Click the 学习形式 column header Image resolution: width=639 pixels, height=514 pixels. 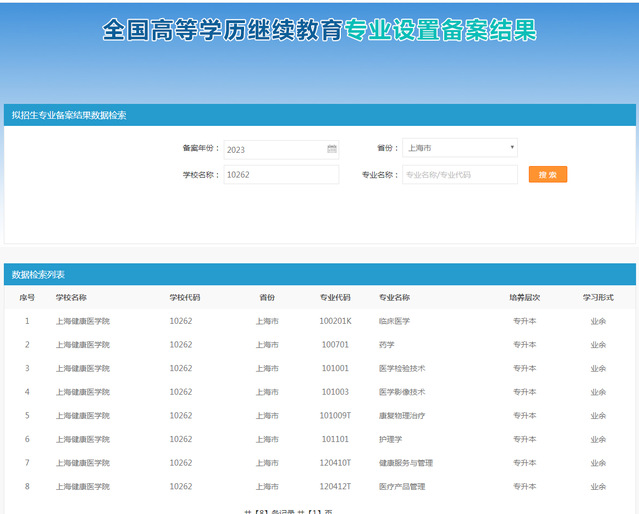tap(598, 297)
